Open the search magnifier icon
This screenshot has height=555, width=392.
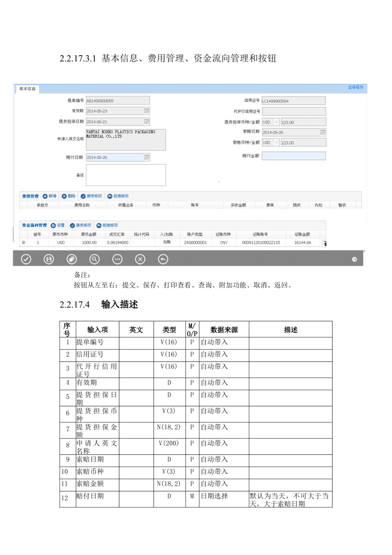pos(94,259)
